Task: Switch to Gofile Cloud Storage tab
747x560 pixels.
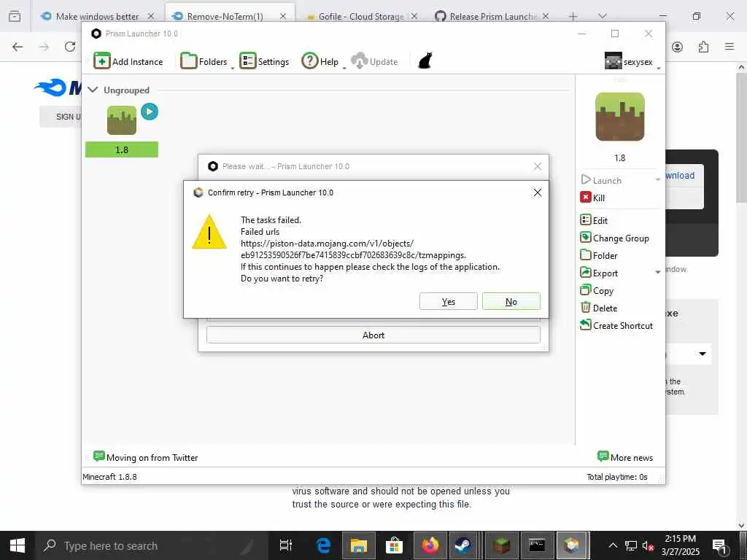Action: [x=360, y=17]
